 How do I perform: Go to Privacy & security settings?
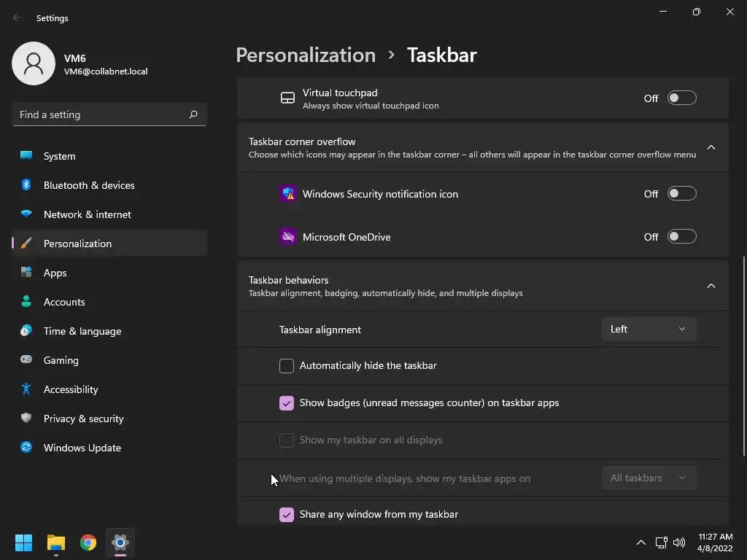click(x=83, y=419)
